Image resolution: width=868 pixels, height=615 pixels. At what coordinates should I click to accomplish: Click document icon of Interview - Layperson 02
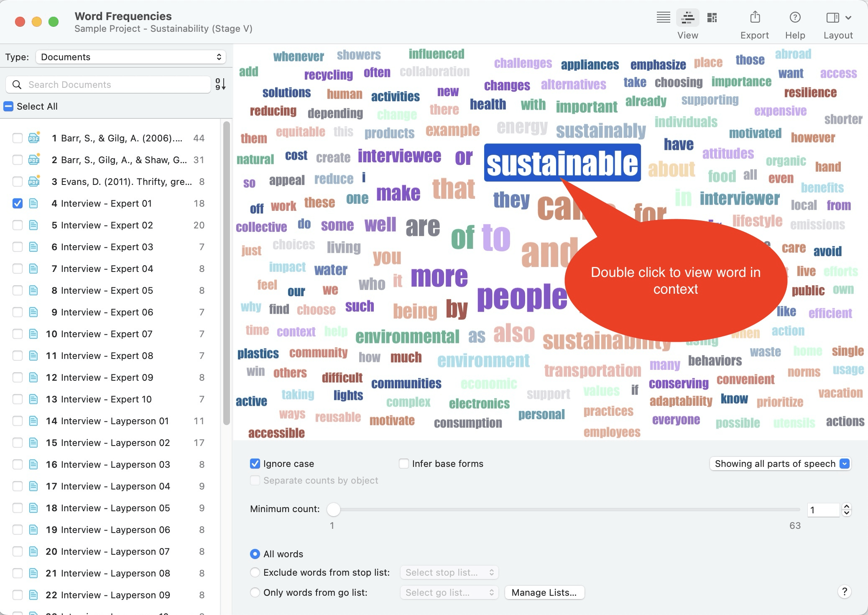coord(33,443)
